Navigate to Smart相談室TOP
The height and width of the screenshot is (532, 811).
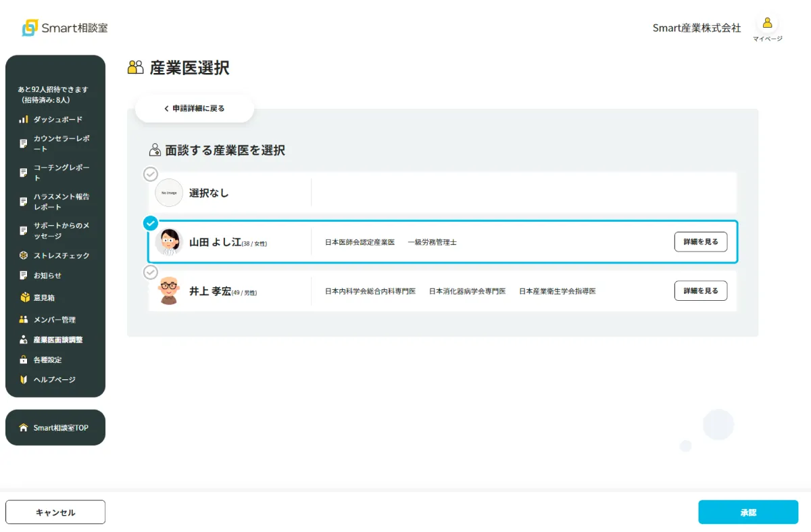click(55, 427)
